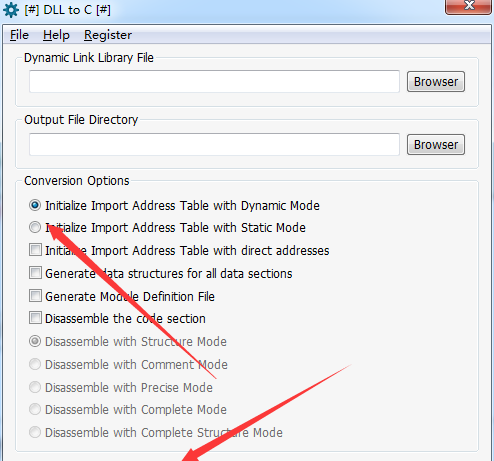Focus the Dynamic Link Library File input field
This screenshot has width=494, height=461.
click(x=214, y=81)
